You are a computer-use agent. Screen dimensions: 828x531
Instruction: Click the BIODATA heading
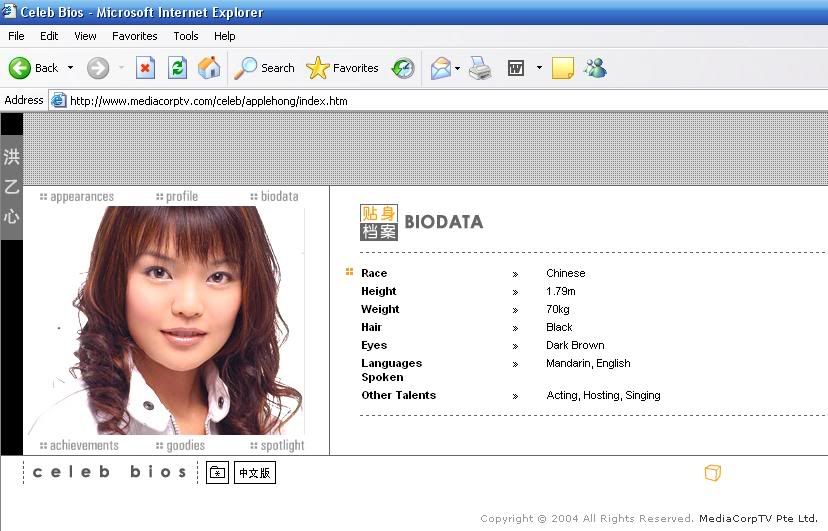444,222
